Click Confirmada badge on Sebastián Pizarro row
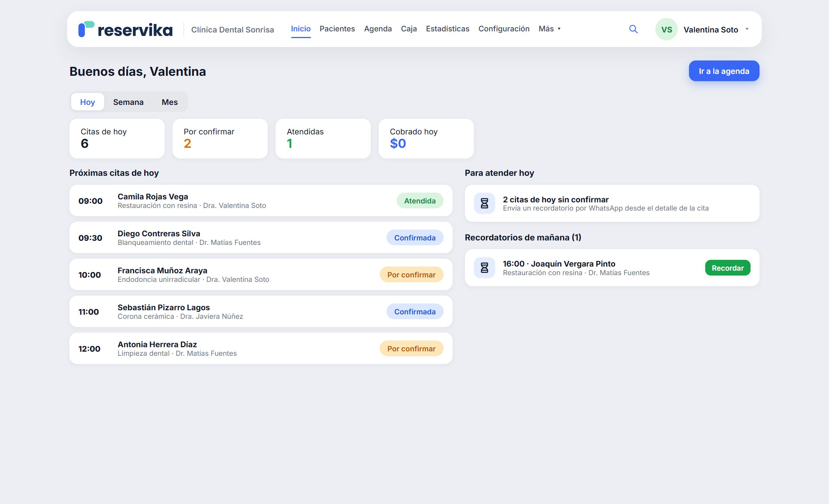829x504 pixels. coord(415,311)
